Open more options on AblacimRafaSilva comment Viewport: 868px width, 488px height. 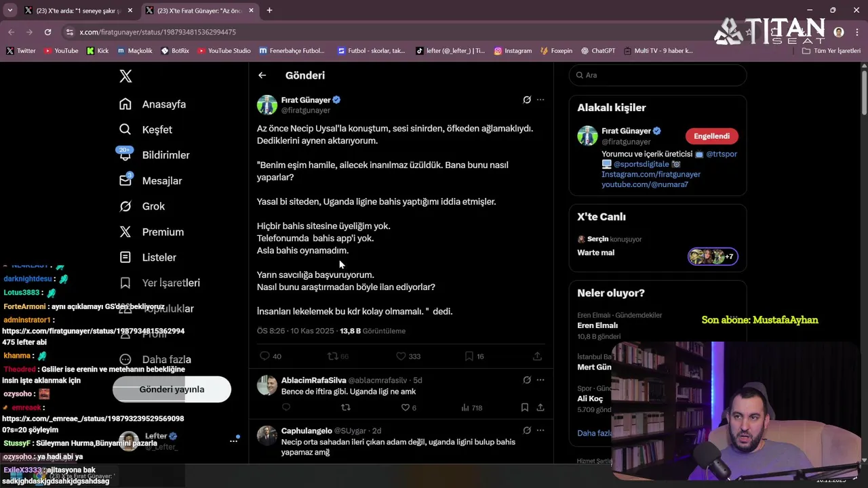[x=540, y=380]
